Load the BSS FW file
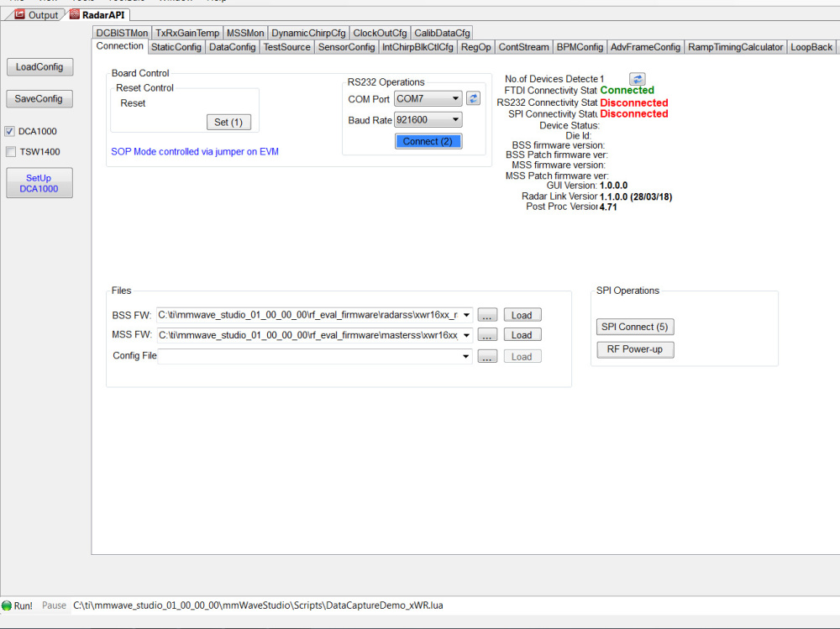840x629 pixels. (x=522, y=315)
